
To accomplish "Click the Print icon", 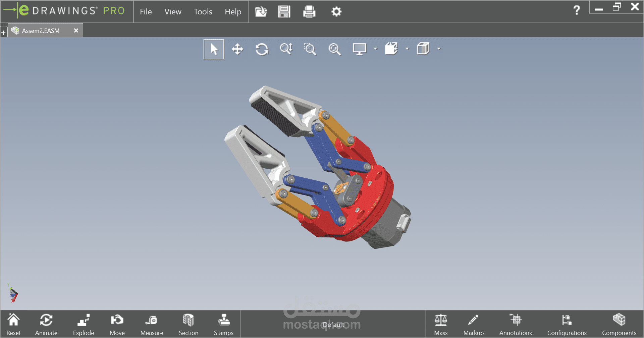I will (x=309, y=12).
